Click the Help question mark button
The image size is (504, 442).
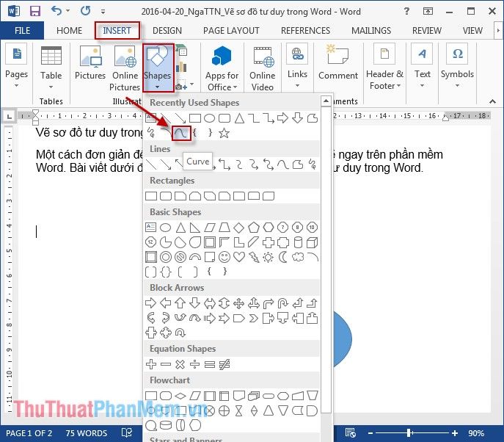pyautogui.click(x=406, y=11)
